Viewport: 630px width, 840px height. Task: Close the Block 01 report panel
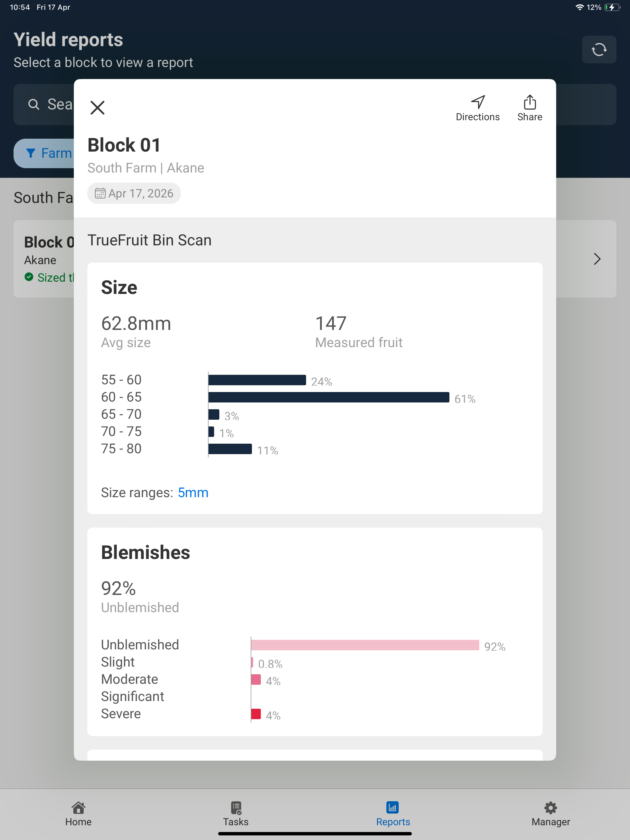click(x=97, y=108)
